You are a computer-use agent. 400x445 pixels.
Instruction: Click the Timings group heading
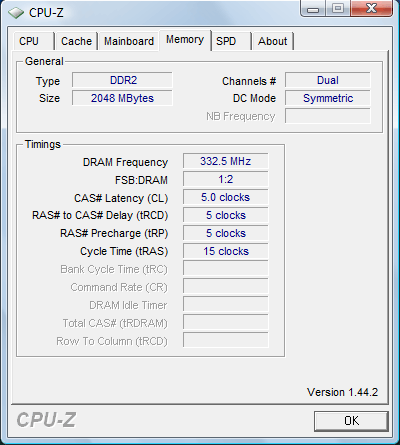coord(43,144)
